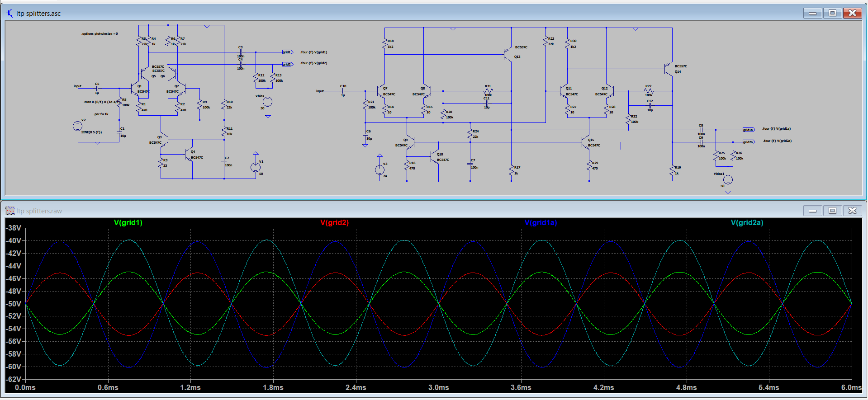Maximize the ltp splitters.asc schematic window
Viewport: 868px width, 400px height.
pyautogui.click(x=832, y=13)
